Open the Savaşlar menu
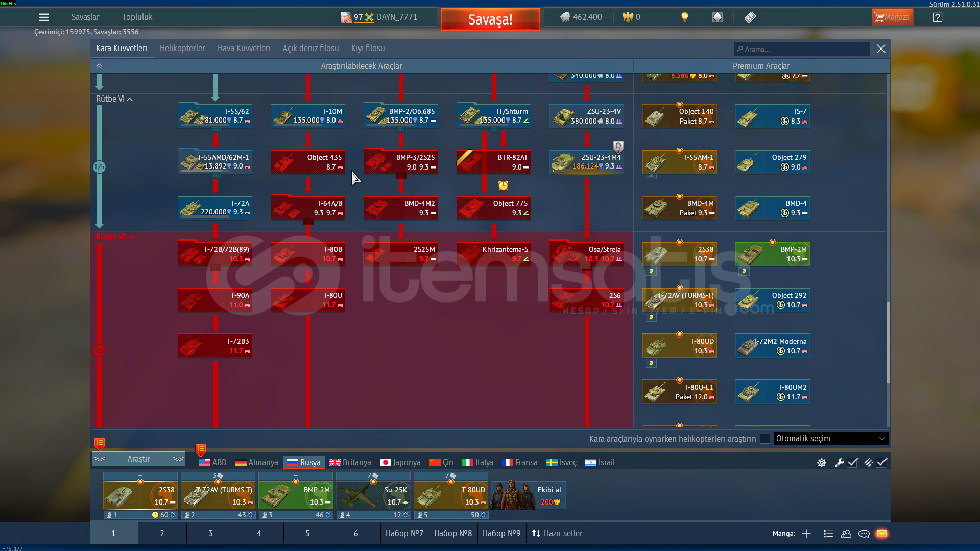This screenshot has height=551, width=980. [85, 17]
